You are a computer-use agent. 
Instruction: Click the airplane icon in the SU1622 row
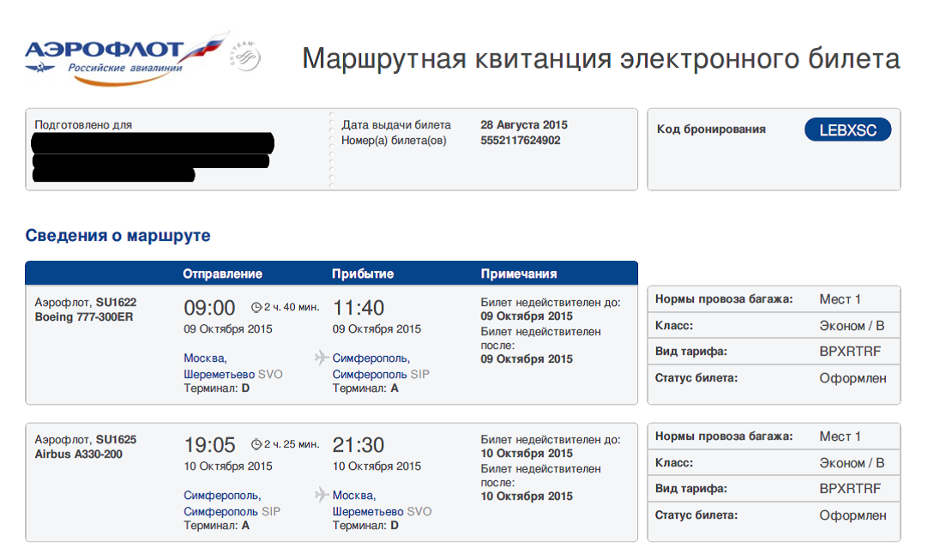[x=322, y=358]
